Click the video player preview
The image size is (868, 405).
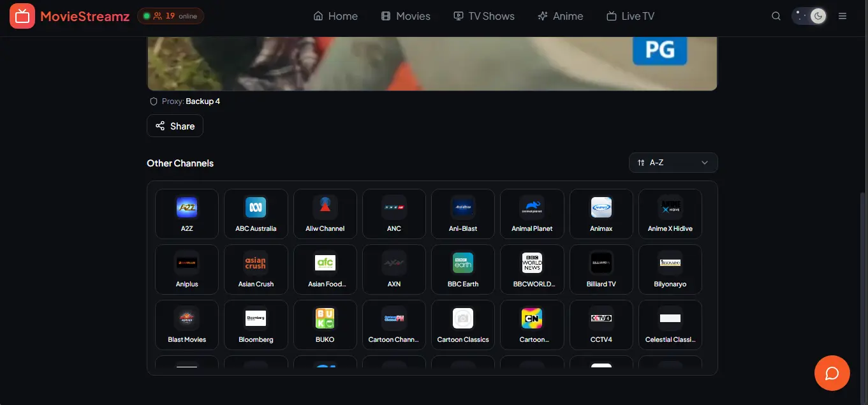coord(432,63)
